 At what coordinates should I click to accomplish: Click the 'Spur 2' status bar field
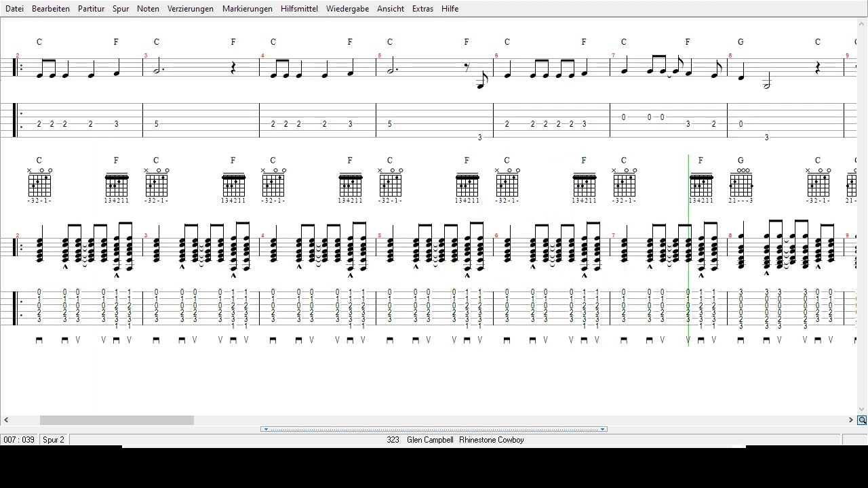(54, 440)
